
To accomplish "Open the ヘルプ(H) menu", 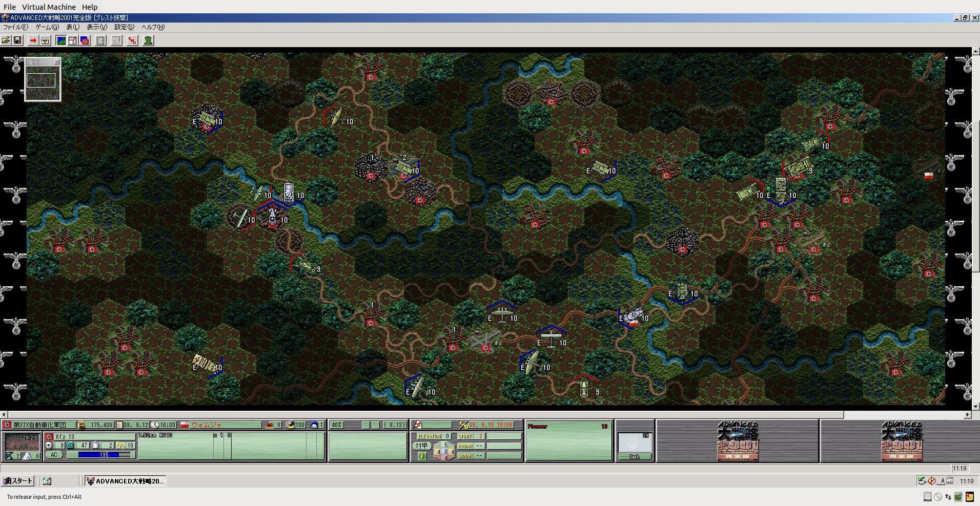I will [153, 27].
